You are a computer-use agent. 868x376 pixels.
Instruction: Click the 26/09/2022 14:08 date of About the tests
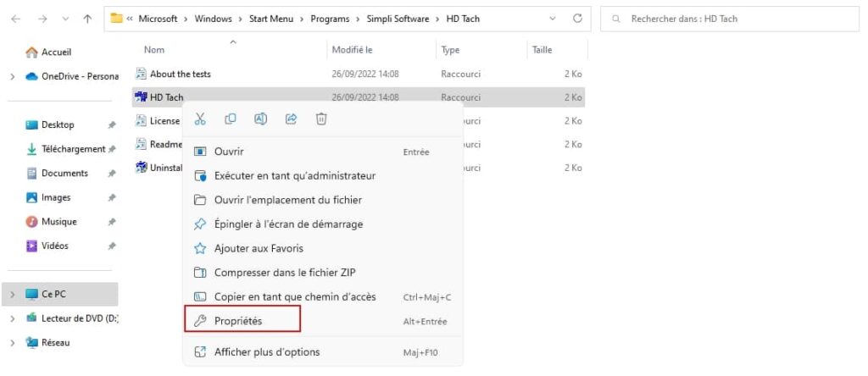pos(365,74)
